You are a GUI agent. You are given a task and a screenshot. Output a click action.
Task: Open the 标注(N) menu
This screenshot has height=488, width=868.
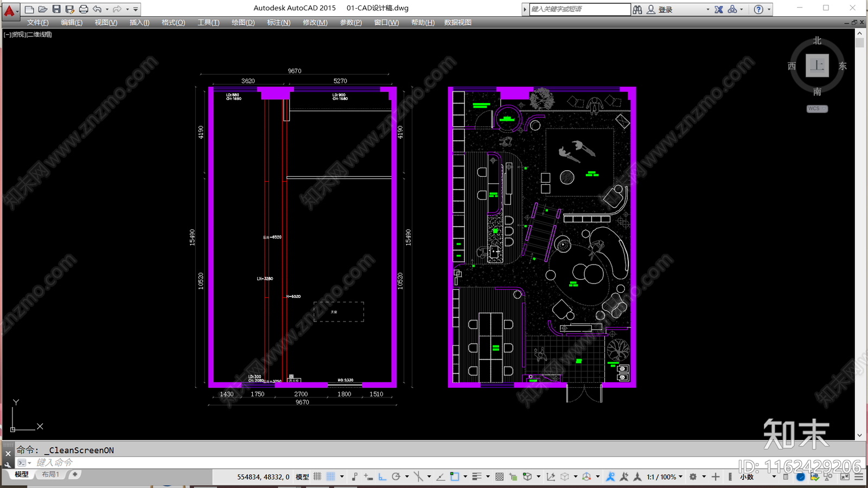point(278,22)
